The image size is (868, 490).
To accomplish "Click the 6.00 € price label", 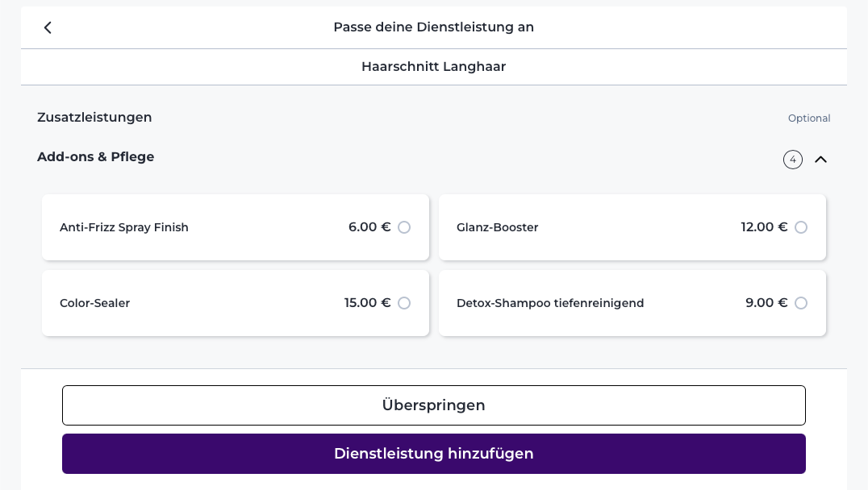I will pyautogui.click(x=369, y=227).
